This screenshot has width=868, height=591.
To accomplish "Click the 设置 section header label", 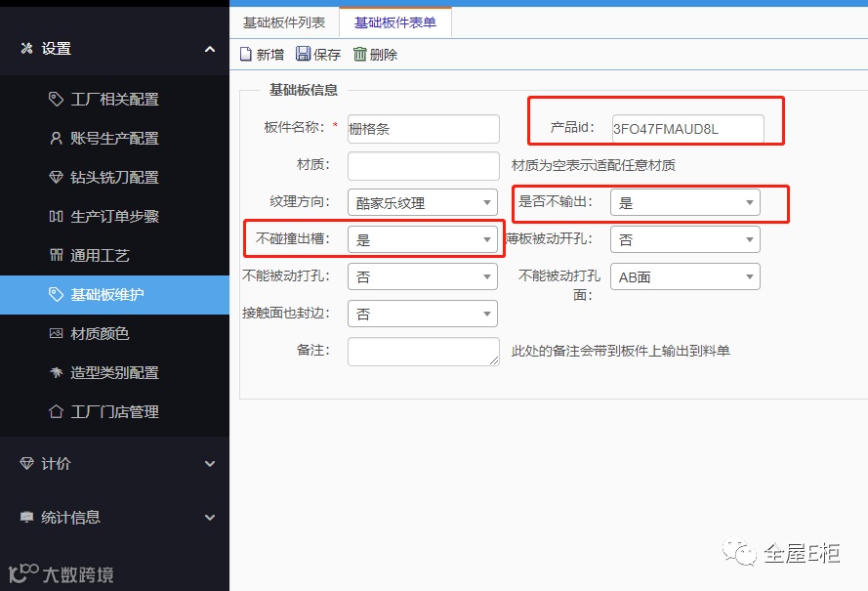I will (56, 49).
